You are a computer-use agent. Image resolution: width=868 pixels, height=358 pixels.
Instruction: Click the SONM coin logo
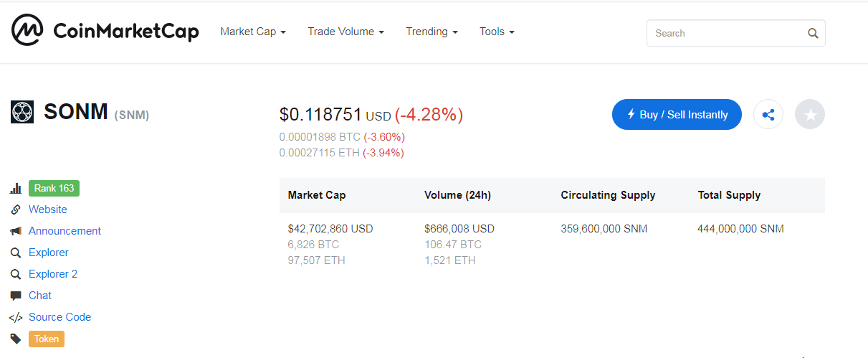tap(22, 112)
